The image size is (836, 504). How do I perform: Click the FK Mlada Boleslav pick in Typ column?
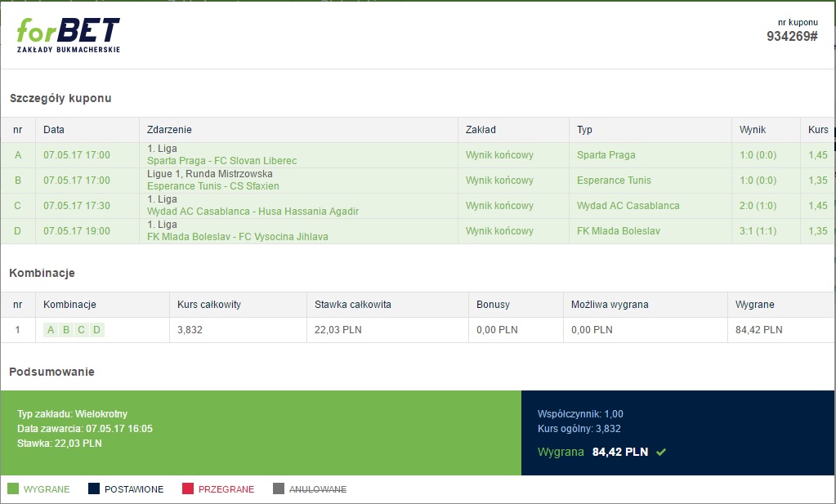click(x=619, y=231)
